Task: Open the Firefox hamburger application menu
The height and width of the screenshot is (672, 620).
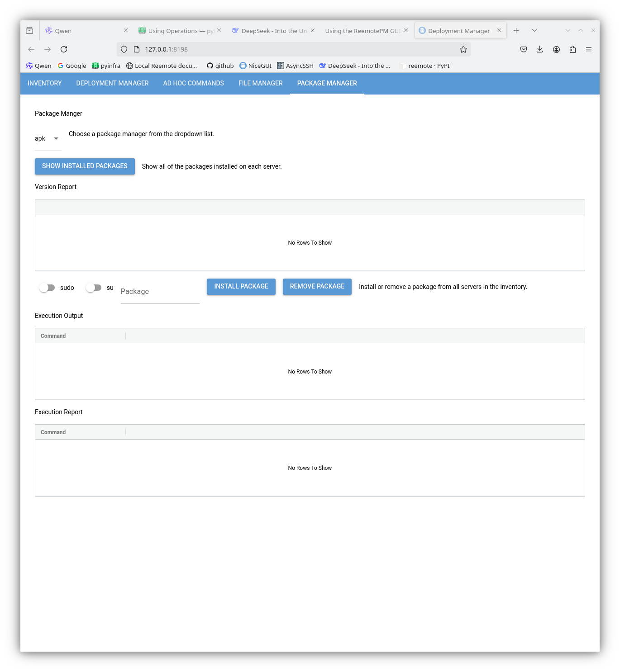Action: pos(588,49)
